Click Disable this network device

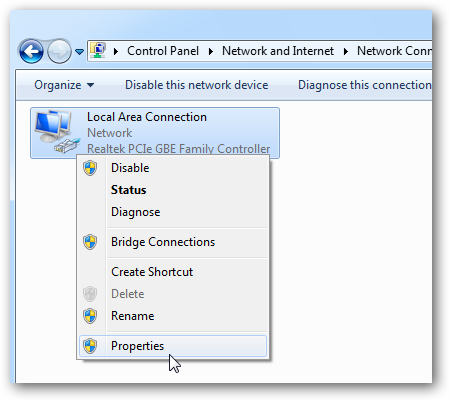[x=196, y=85]
